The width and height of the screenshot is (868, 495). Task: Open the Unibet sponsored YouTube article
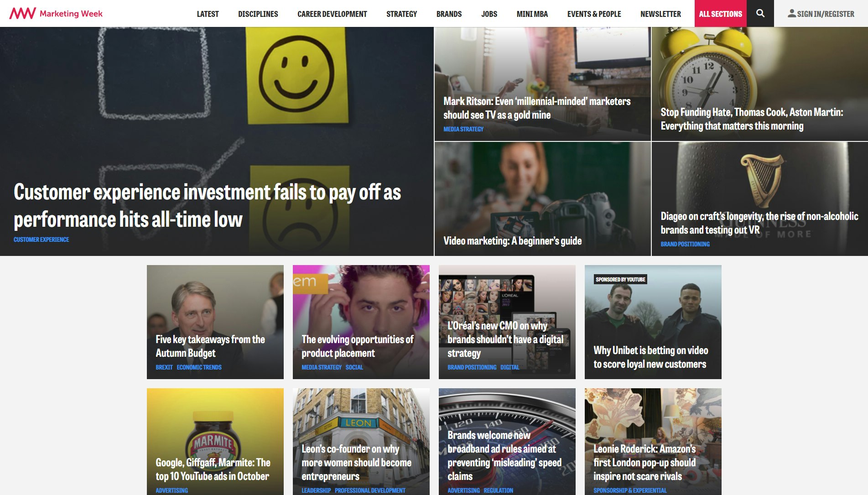coord(650,357)
